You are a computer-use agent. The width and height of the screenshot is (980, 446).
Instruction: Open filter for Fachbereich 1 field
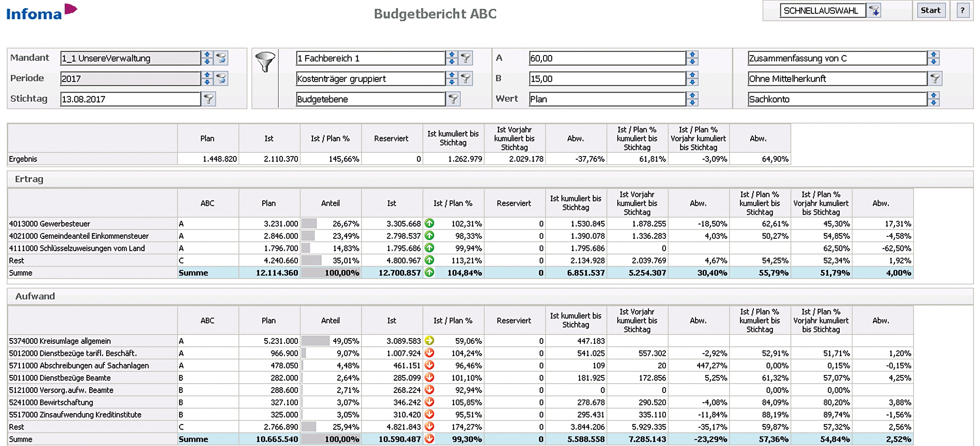coord(466,58)
